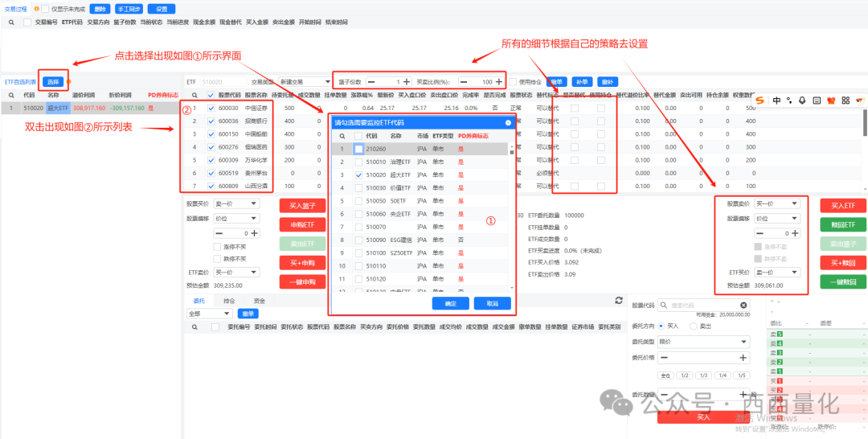Open right 股票偏移 价位 dropdown

777,219
